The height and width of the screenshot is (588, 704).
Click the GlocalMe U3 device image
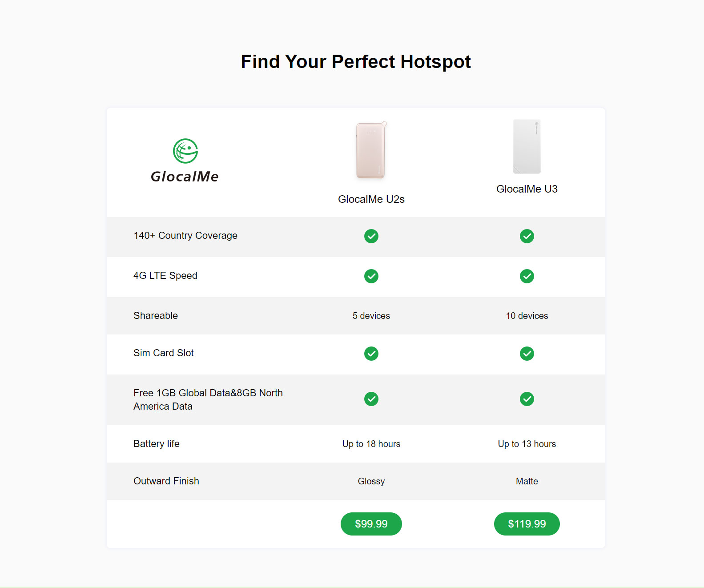[527, 146]
